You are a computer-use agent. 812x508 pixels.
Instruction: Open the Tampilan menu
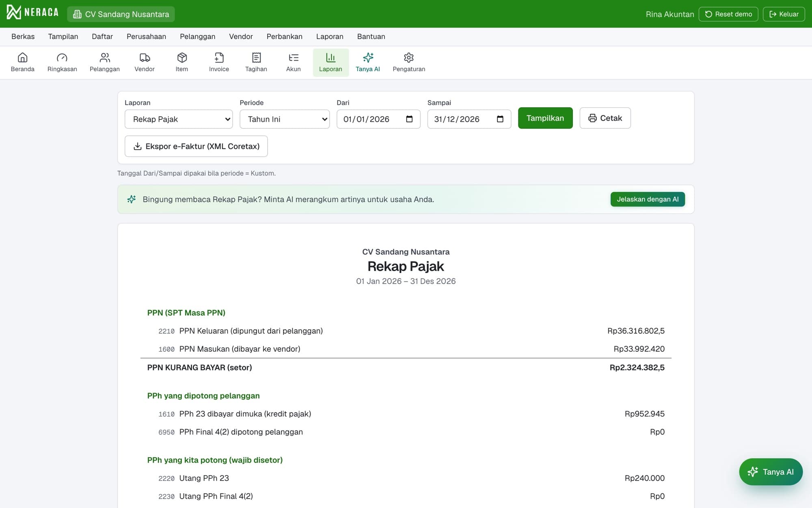point(63,37)
